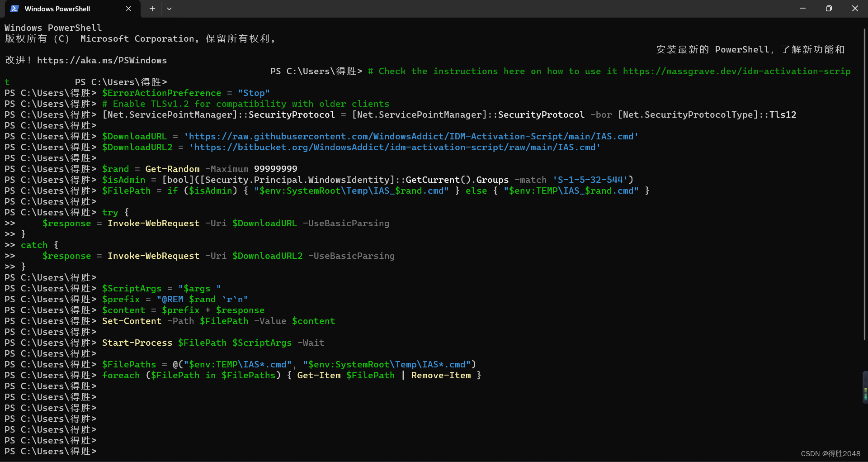Restore down the terminal window
The width and height of the screenshot is (868, 462).
tap(829, 8)
